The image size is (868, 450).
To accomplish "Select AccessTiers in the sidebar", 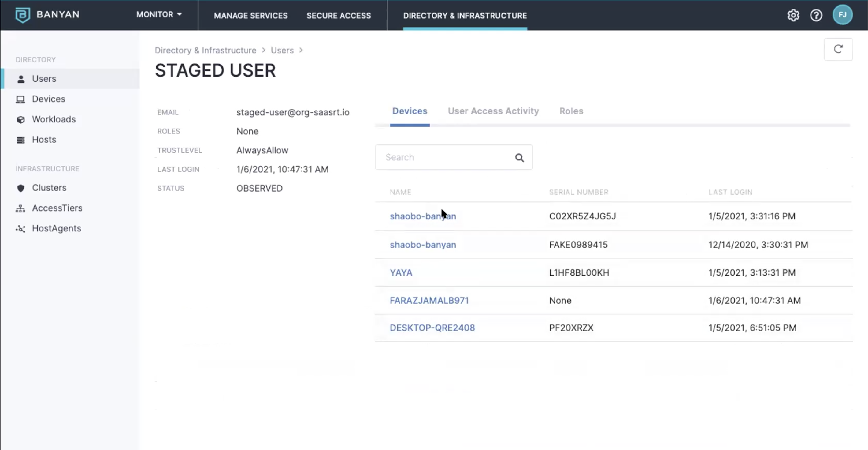I will [x=57, y=208].
